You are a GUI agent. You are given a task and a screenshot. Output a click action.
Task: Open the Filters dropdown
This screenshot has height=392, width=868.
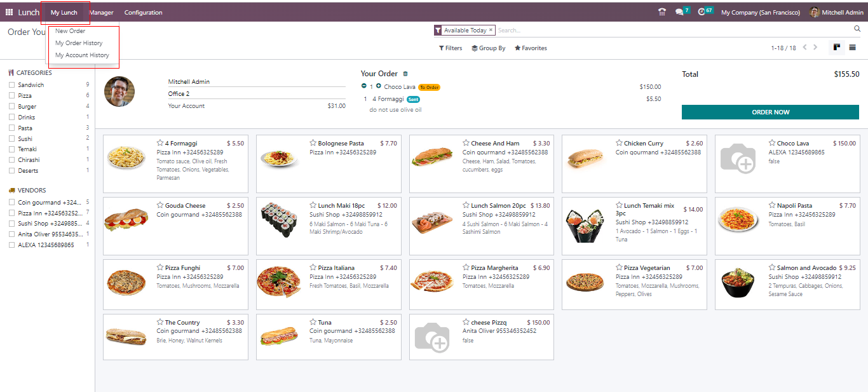point(451,48)
